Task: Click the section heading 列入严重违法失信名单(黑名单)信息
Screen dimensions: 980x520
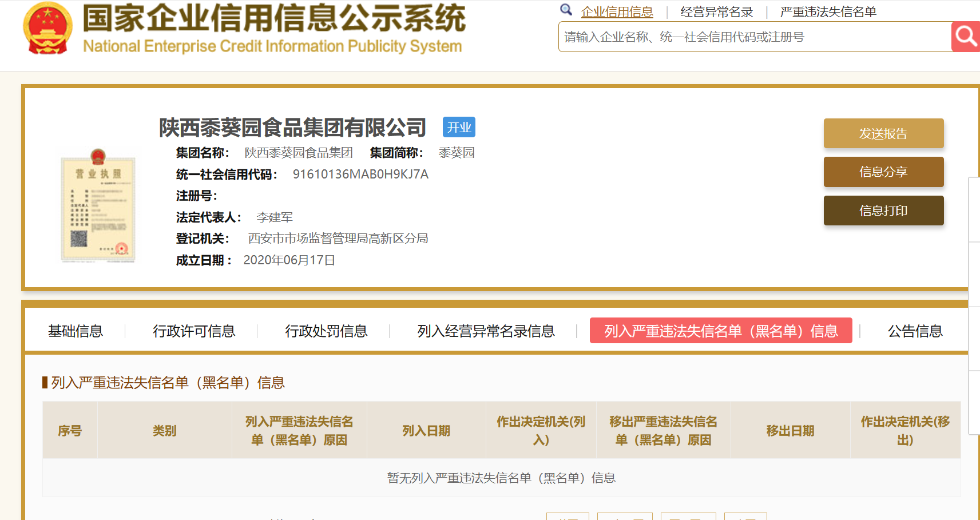Action: 168,383
